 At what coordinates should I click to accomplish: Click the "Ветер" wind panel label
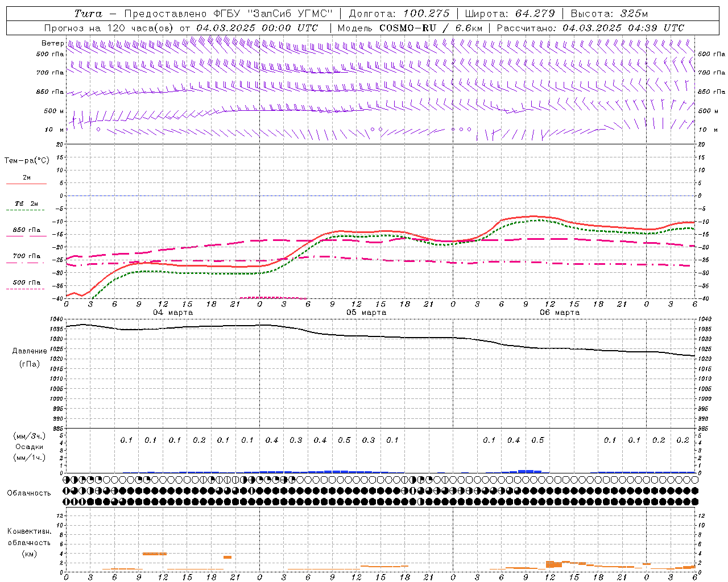(53, 43)
